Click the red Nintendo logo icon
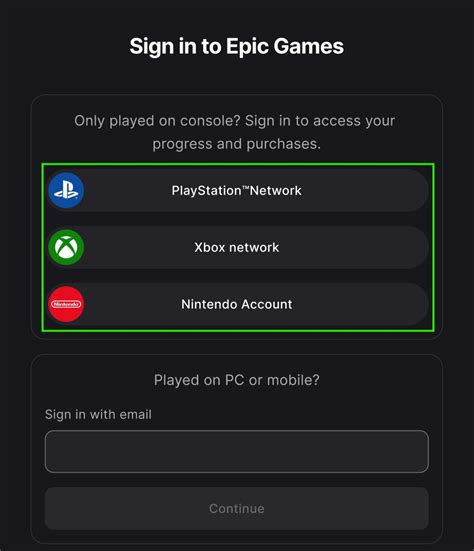 [x=66, y=304]
